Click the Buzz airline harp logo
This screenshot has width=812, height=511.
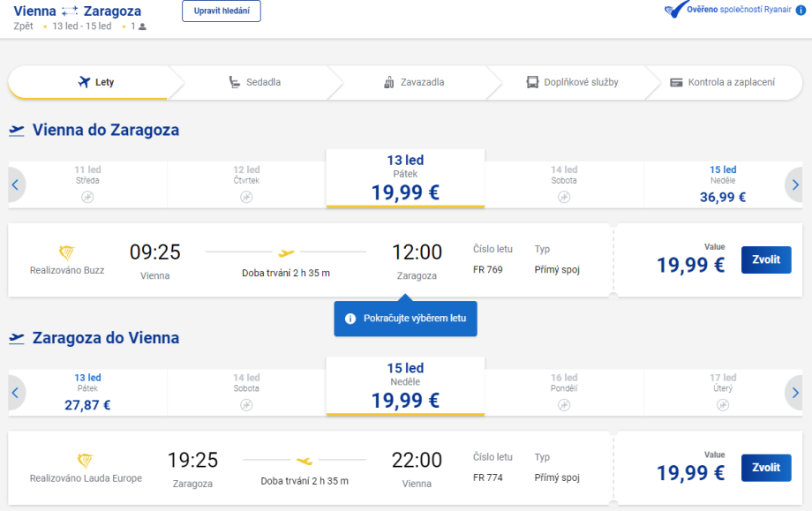67,252
